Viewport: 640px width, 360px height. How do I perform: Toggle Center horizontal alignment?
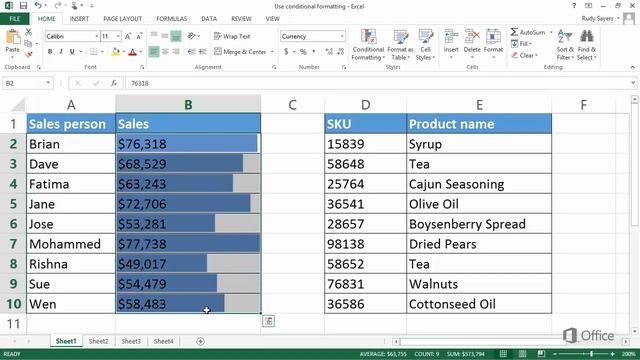pyautogui.click(x=165, y=51)
